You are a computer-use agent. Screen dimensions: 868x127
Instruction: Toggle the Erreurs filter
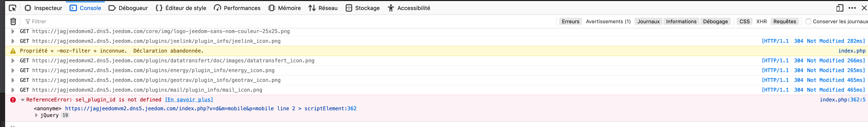pyautogui.click(x=571, y=21)
